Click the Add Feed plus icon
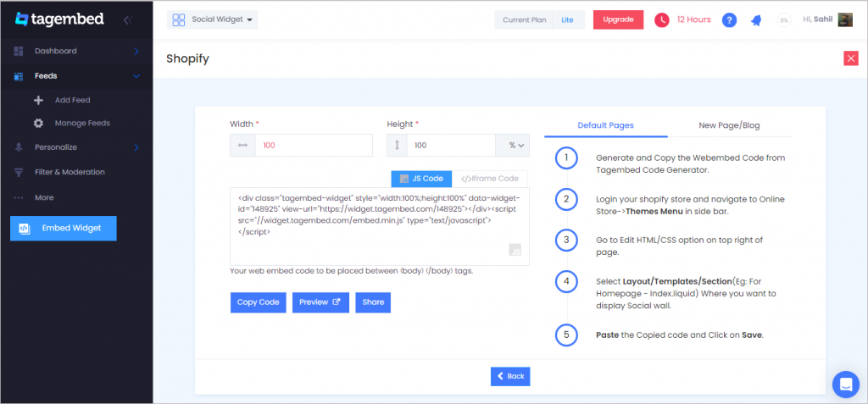The image size is (868, 404). click(x=38, y=100)
